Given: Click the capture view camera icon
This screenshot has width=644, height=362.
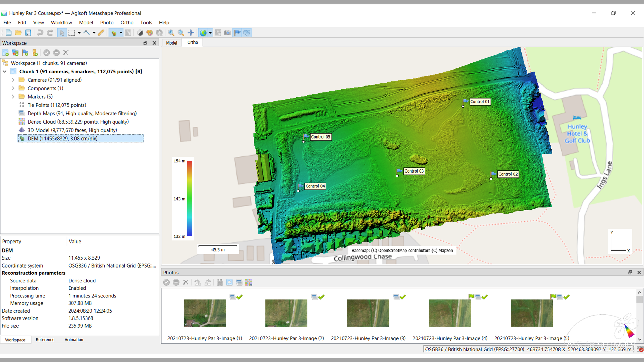Looking at the screenshot, I should coord(227,33).
